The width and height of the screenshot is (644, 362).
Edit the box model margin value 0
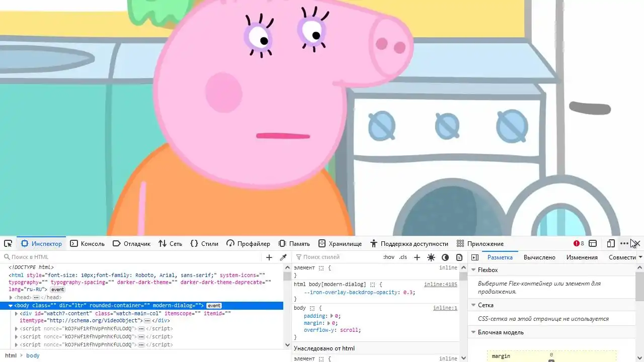551,355
